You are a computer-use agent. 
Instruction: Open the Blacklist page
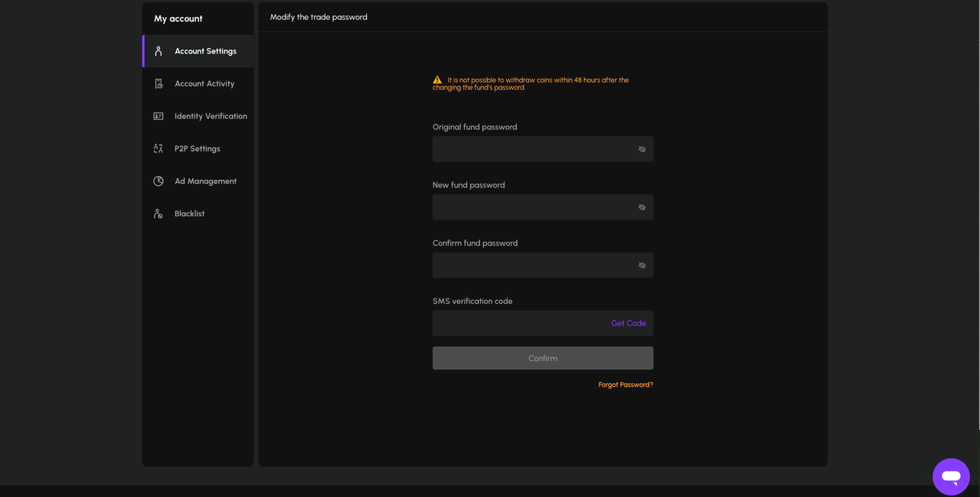point(198,214)
